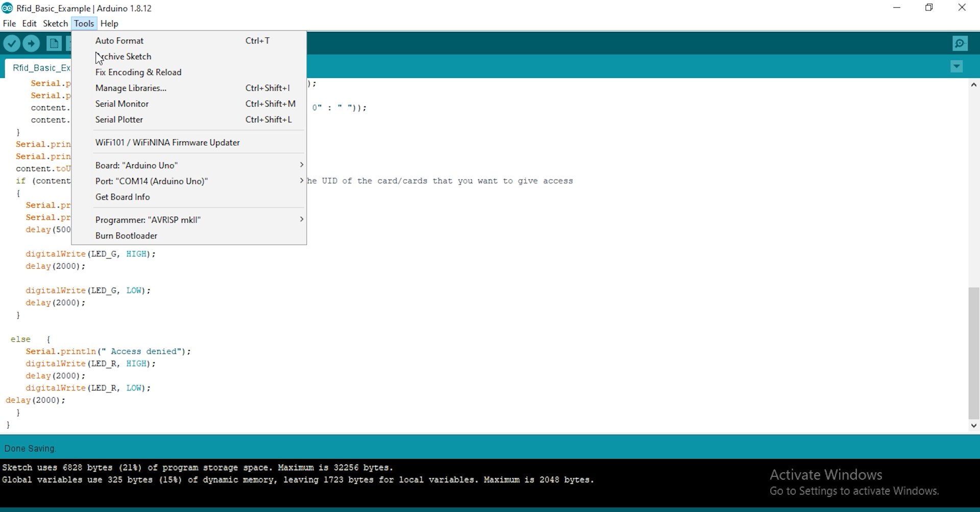
Task: Select Burn Bootloader option
Action: click(x=126, y=236)
